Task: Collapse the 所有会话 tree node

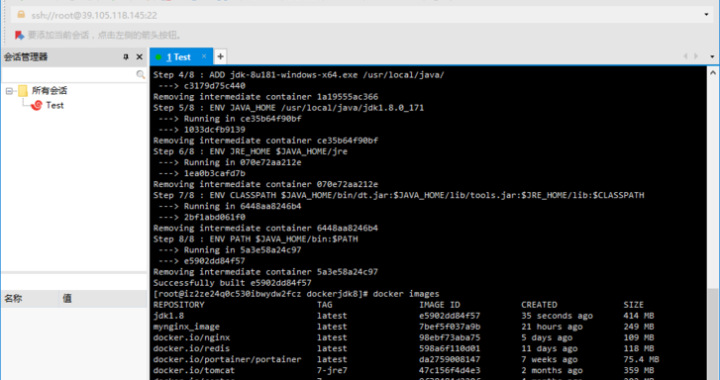Action: [9, 91]
